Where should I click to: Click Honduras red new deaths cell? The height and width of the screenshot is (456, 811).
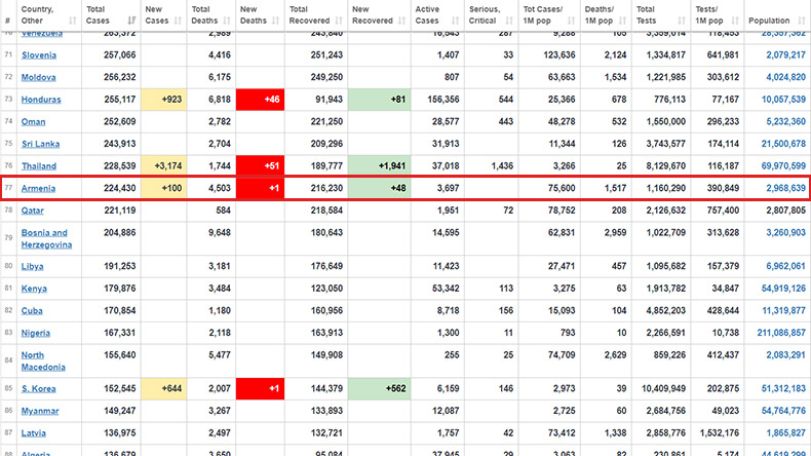[260, 99]
